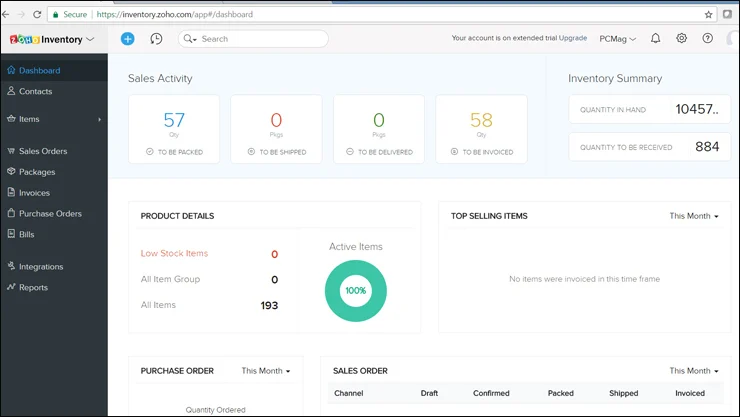The height and width of the screenshot is (417, 740).
Task: Click the Zoho Inventory logo
Action: (x=46, y=40)
